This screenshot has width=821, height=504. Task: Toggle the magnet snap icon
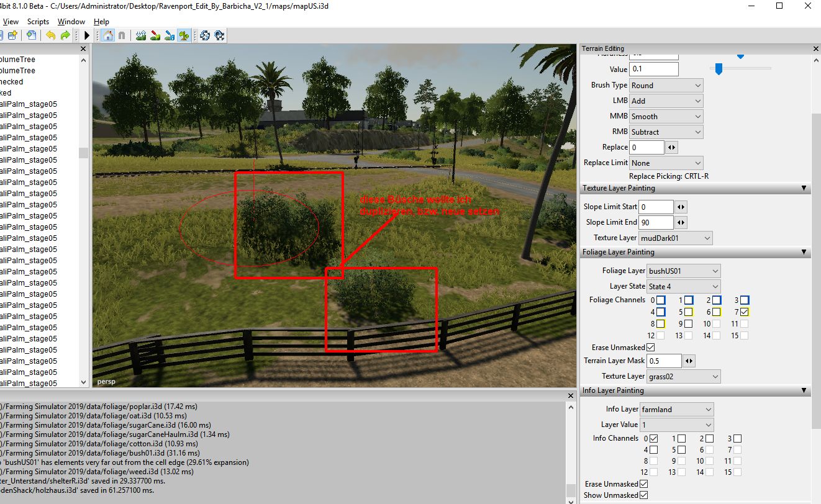pyautogui.click(x=122, y=35)
